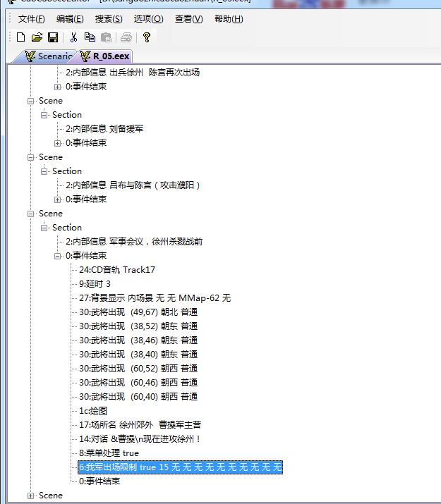Select 2:内部信息 吕布与陈宫（攻击濮阳）row
Screen dimensions: 441x504
click(x=133, y=185)
